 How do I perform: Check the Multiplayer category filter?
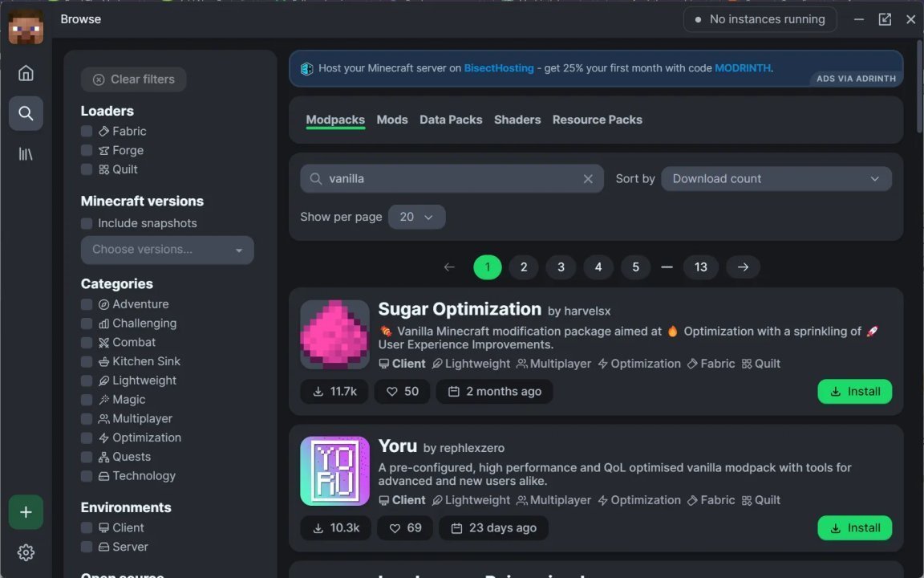point(87,419)
